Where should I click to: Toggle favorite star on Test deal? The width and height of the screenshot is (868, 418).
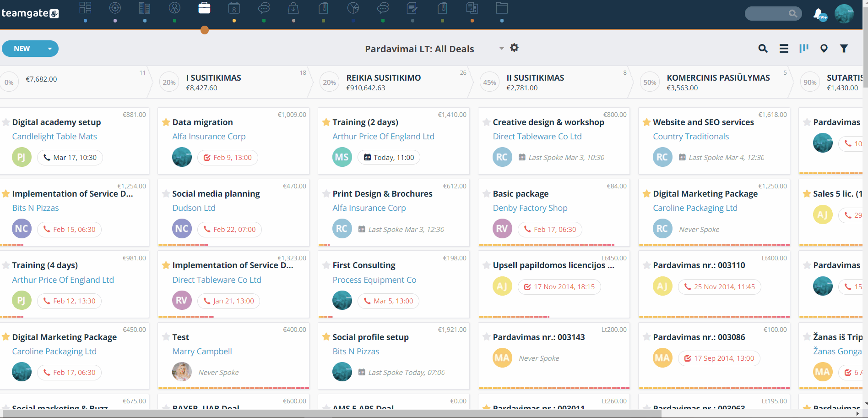(x=166, y=337)
